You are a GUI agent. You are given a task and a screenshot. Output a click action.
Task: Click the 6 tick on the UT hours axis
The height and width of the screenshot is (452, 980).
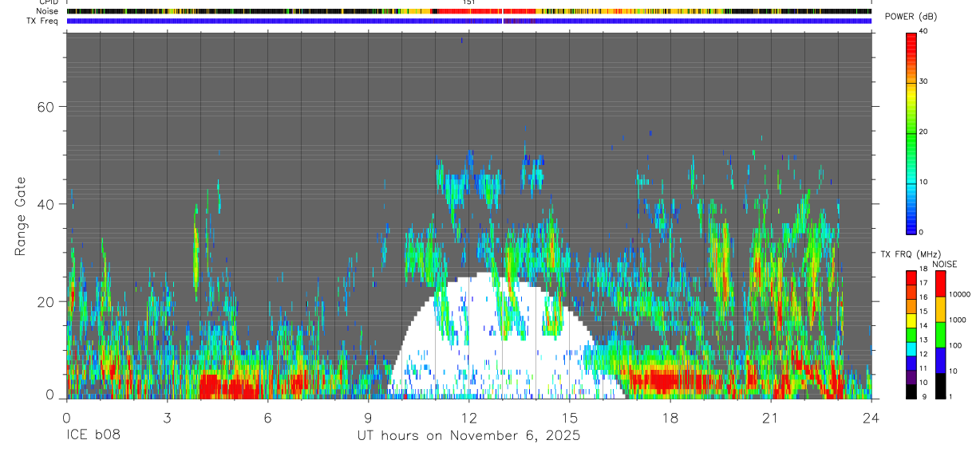[267, 418]
